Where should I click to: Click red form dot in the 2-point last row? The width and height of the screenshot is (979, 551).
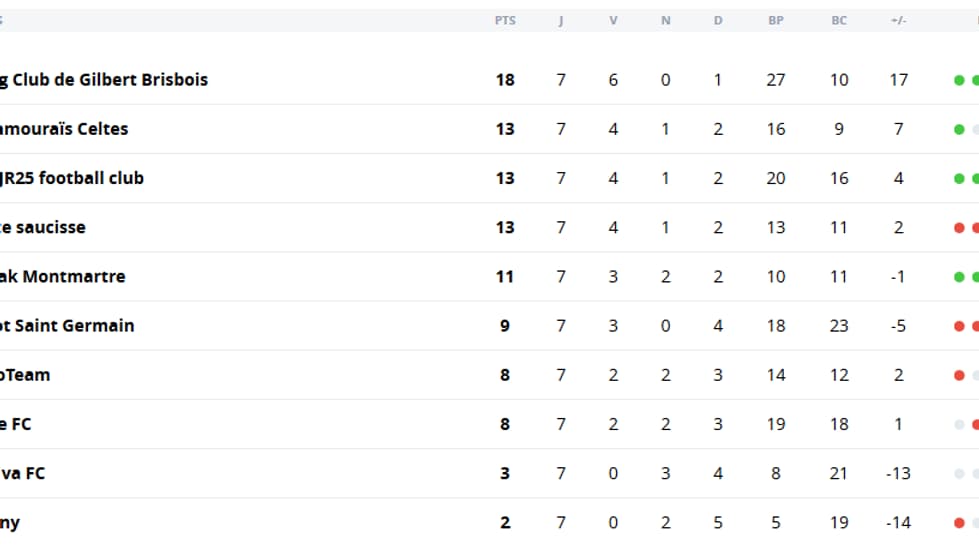[959, 523]
